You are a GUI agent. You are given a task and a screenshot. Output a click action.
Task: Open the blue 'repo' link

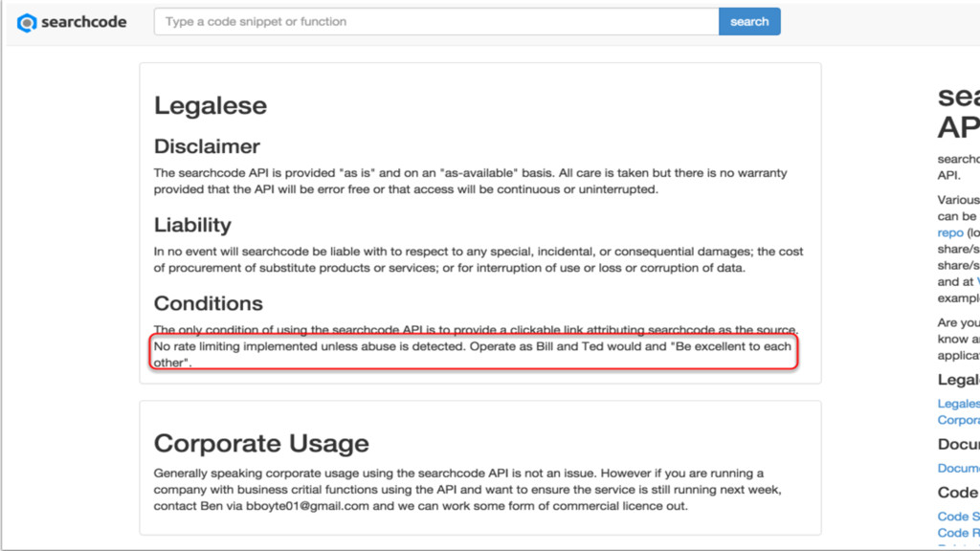tap(950, 232)
